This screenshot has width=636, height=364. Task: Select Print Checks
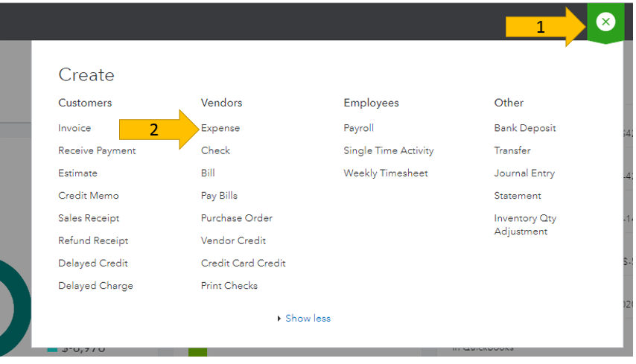point(229,286)
